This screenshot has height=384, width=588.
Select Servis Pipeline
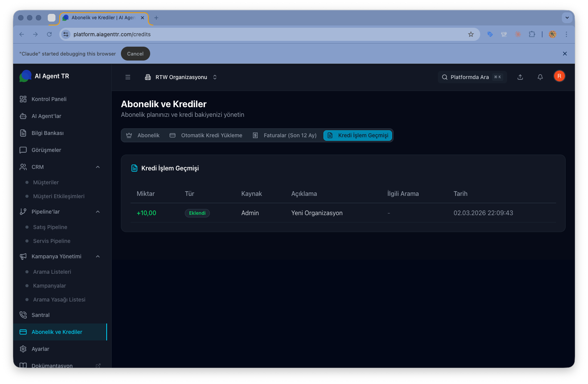coord(52,241)
